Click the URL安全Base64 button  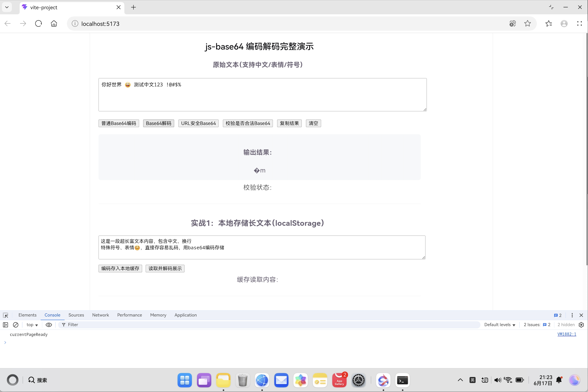(x=198, y=123)
